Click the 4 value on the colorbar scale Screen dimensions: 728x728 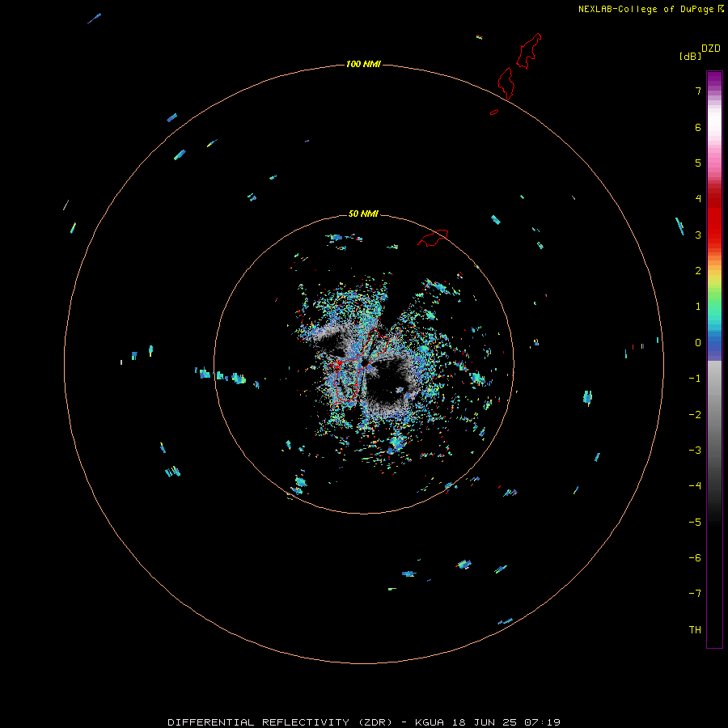[x=698, y=199]
